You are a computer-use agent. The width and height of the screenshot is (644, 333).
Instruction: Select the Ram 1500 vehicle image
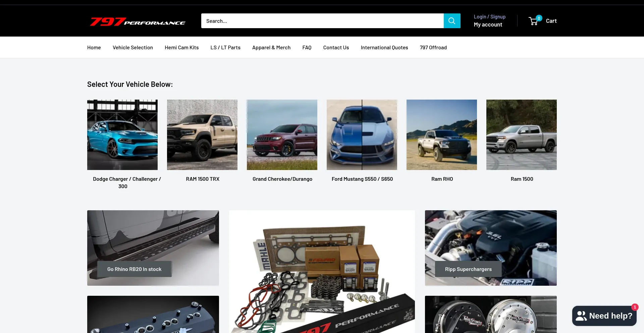pos(521,134)
